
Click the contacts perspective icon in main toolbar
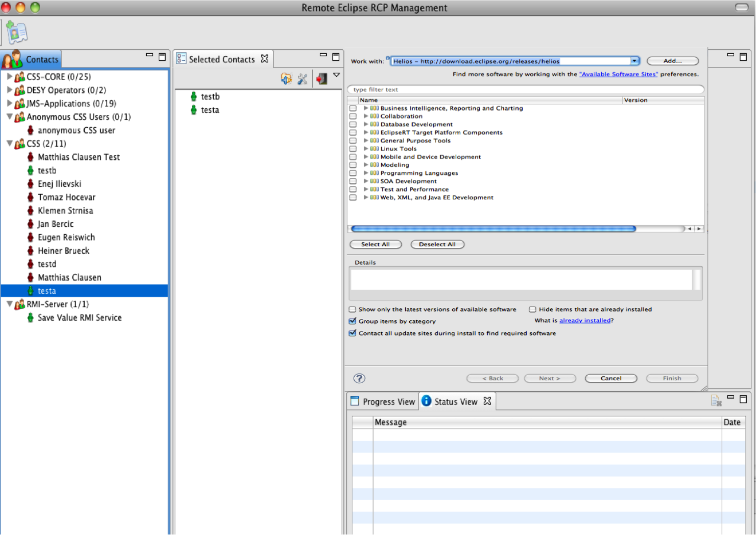(x=16, y=33)
